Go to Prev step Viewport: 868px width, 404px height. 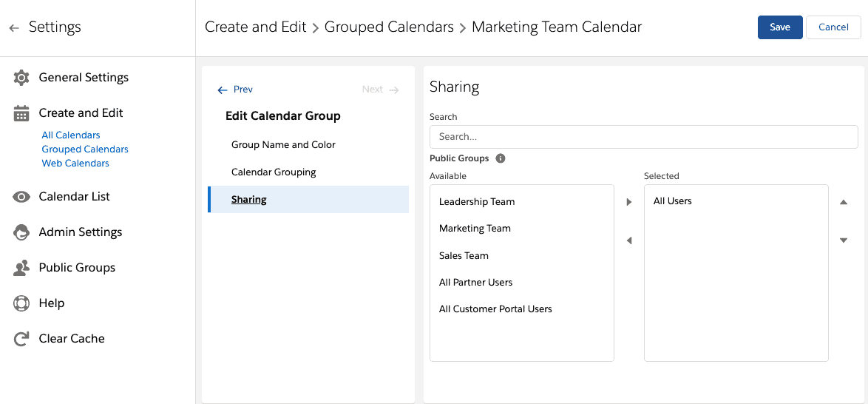pos(235,90)
